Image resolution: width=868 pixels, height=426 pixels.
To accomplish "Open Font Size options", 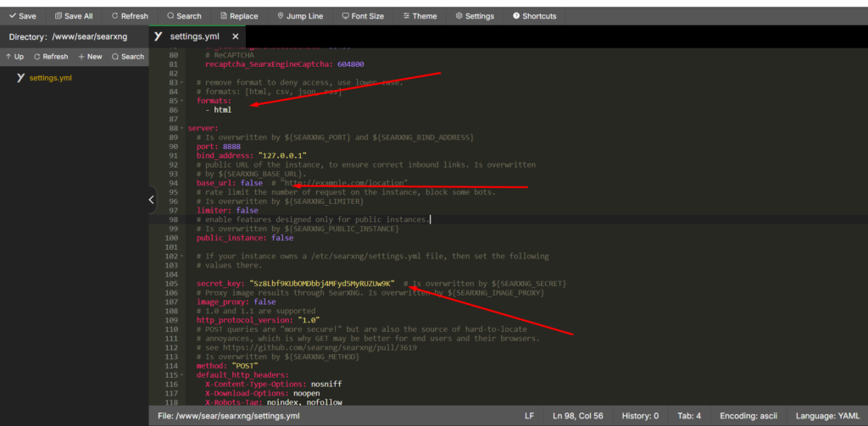I will click(363, 16).
